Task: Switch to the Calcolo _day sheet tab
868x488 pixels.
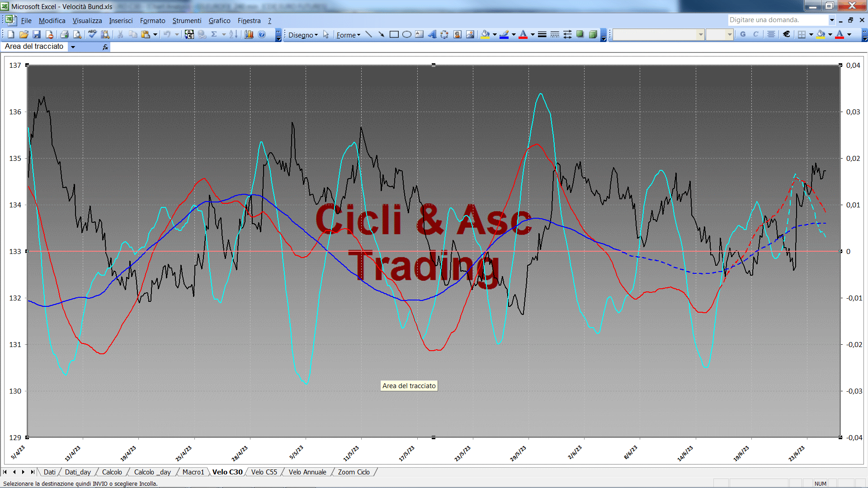Action: (152, 472)
